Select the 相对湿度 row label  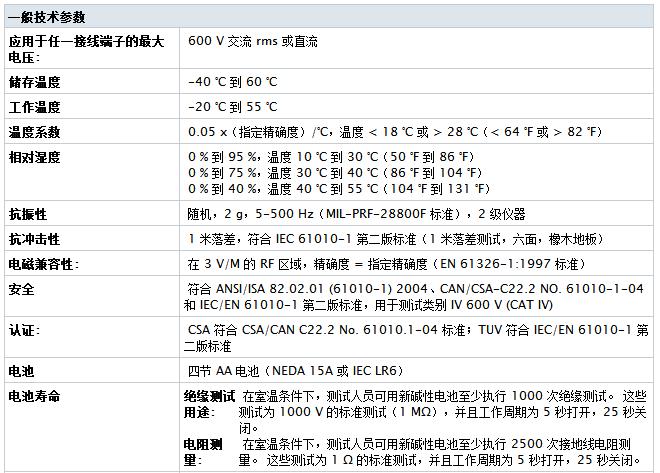(34, 157)
